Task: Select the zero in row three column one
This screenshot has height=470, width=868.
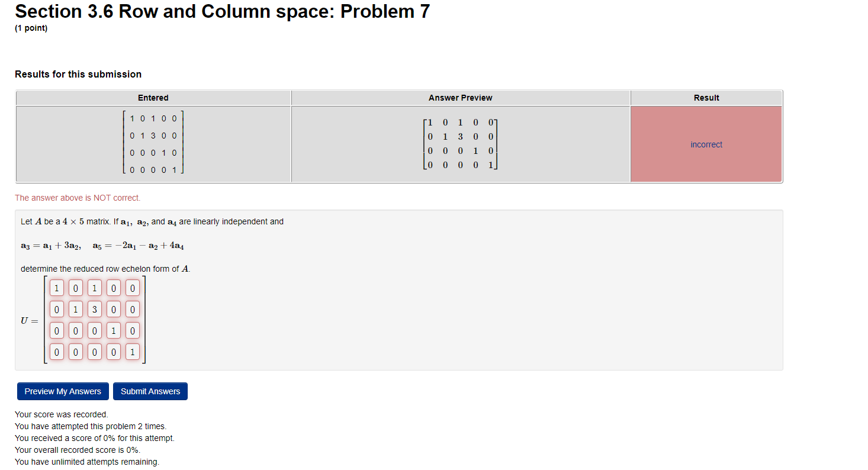Action: (x=56, y=330)
